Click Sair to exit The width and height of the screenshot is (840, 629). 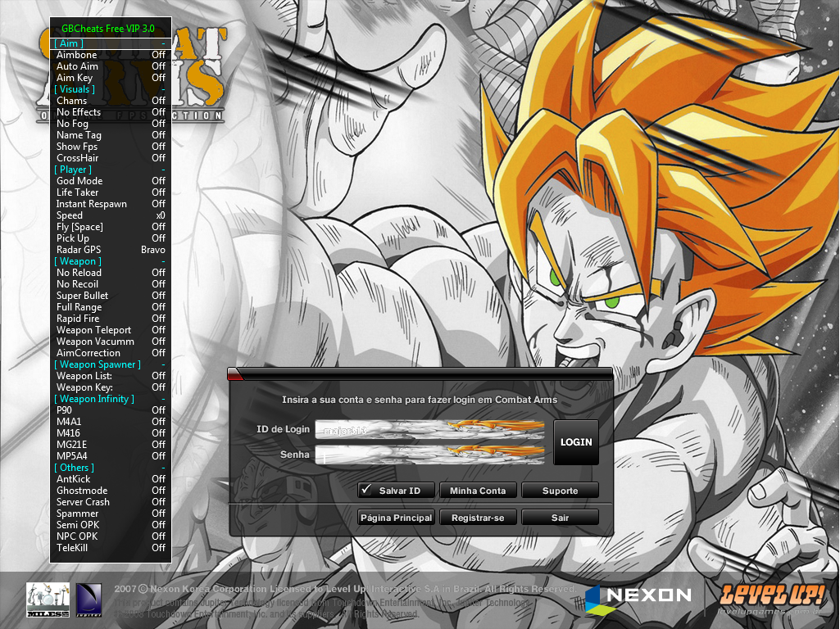coord(560,518)
